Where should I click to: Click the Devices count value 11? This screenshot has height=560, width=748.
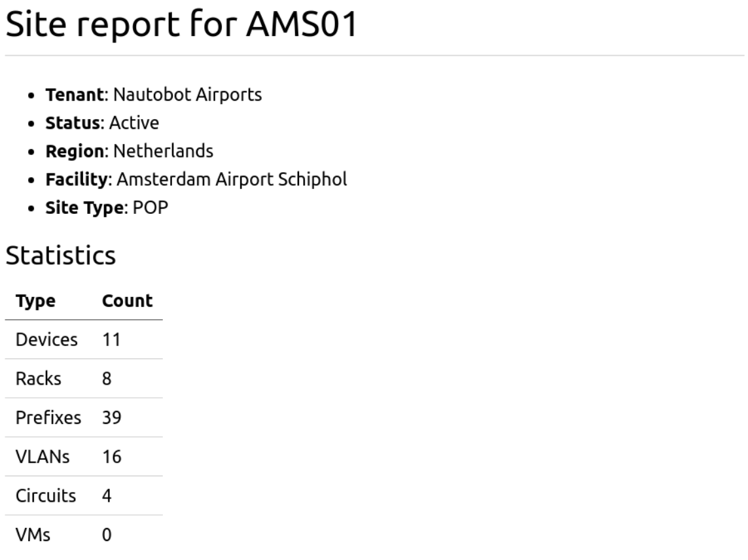pyautogui.click(x=111, y=340)
